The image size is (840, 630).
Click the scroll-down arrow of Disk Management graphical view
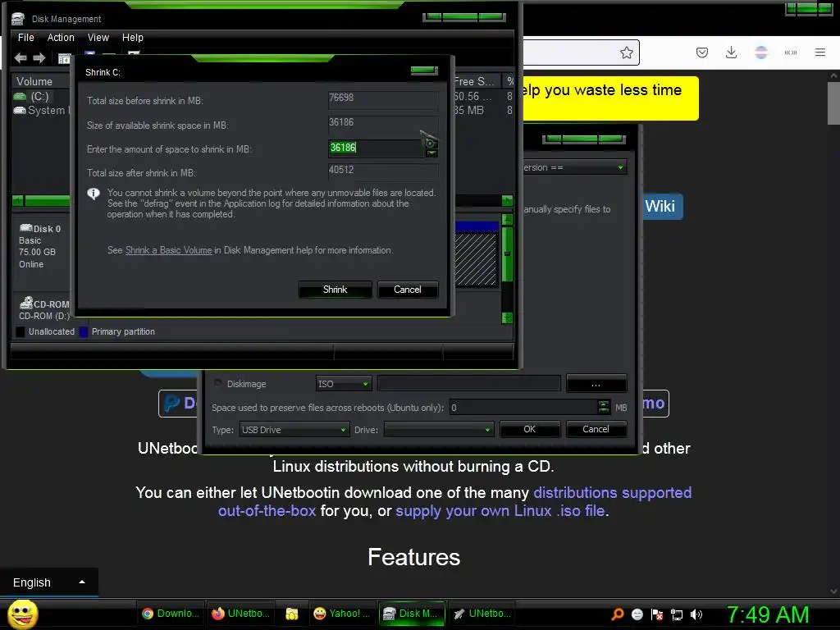coord(507,317)
